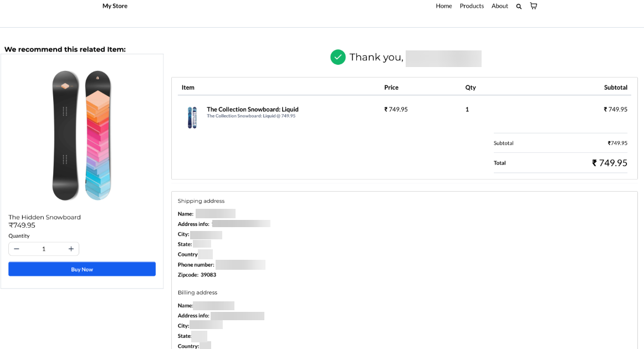The height and width of the screenshot is (349, 644).
Task: Click the Shipping address heading
Action: (x=201, y=201)
